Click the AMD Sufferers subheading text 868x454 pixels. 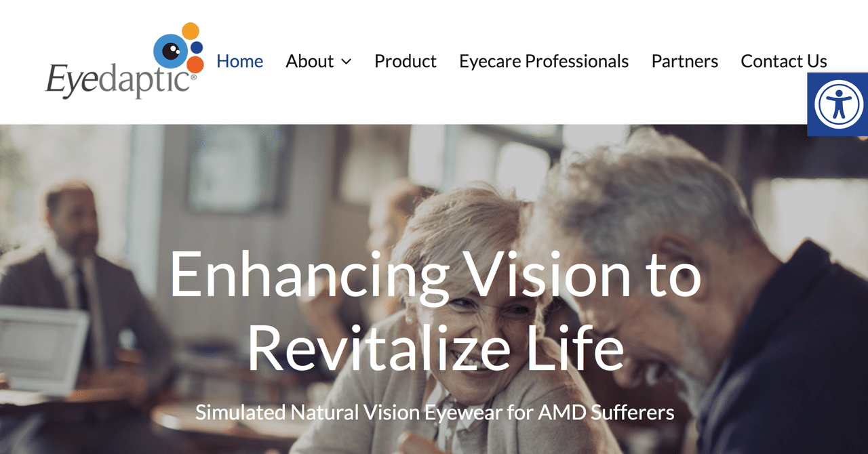[x=435, y=411]
